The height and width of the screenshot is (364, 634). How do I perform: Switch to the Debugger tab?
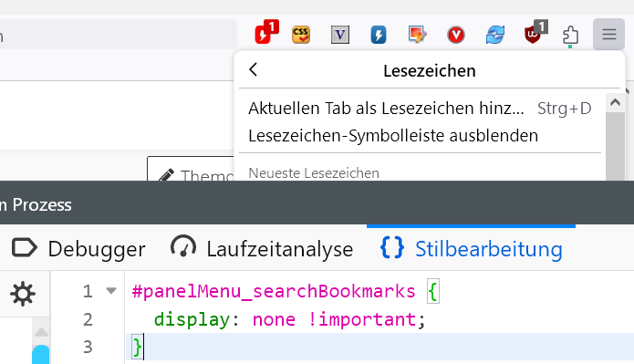pyautogui.click(x=78, y=249)
